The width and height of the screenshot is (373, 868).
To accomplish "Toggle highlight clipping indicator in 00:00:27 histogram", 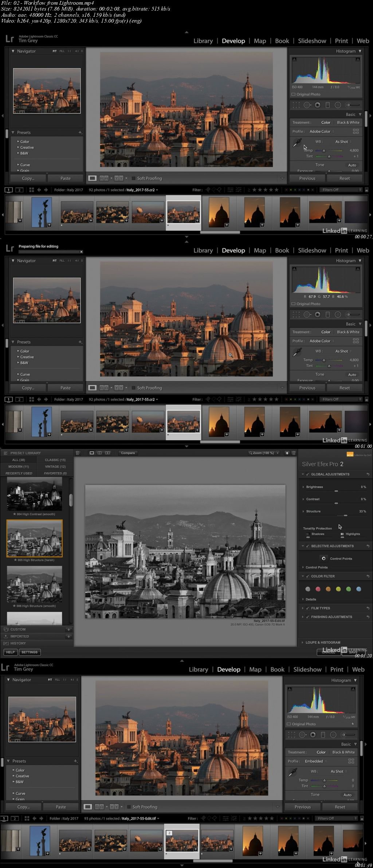I will (358, 59).
